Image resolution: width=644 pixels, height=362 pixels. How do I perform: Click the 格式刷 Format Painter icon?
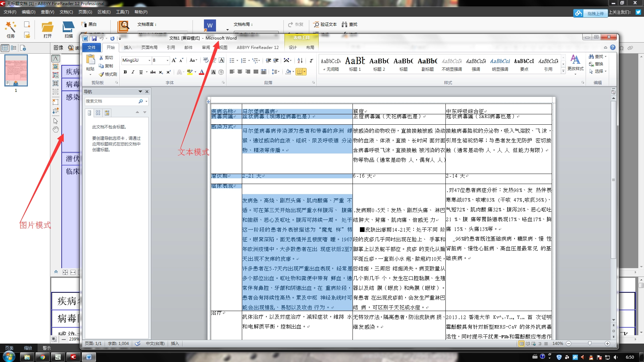[x=101, y=74]
